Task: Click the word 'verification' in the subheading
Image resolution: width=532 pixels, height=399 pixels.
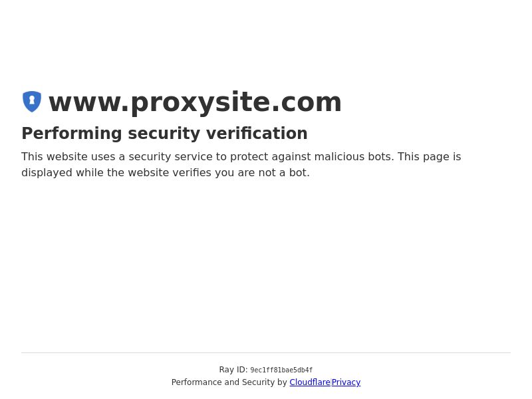Action: [257, 133]
